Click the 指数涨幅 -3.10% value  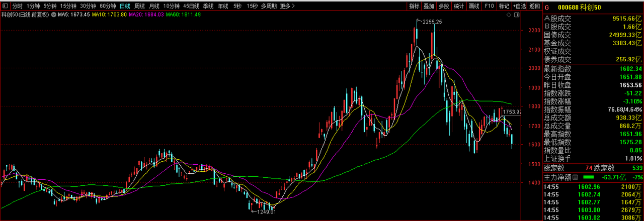632,101
